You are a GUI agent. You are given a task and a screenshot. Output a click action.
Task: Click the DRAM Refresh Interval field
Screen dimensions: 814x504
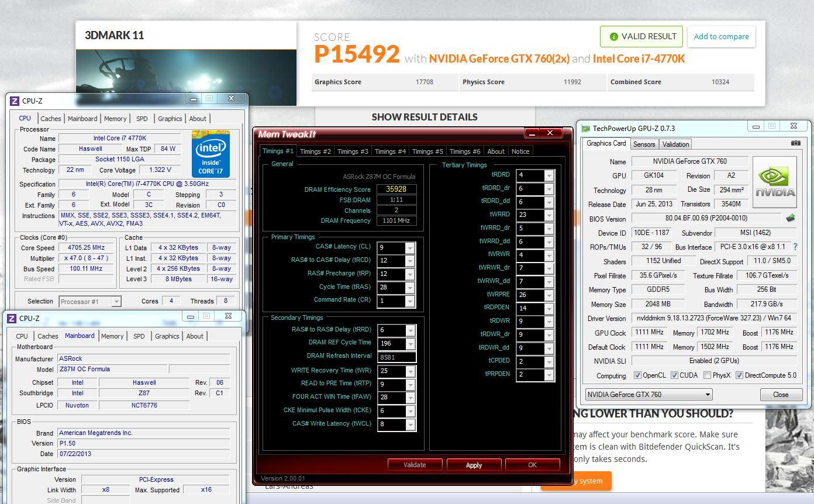[x=396, y=357]
